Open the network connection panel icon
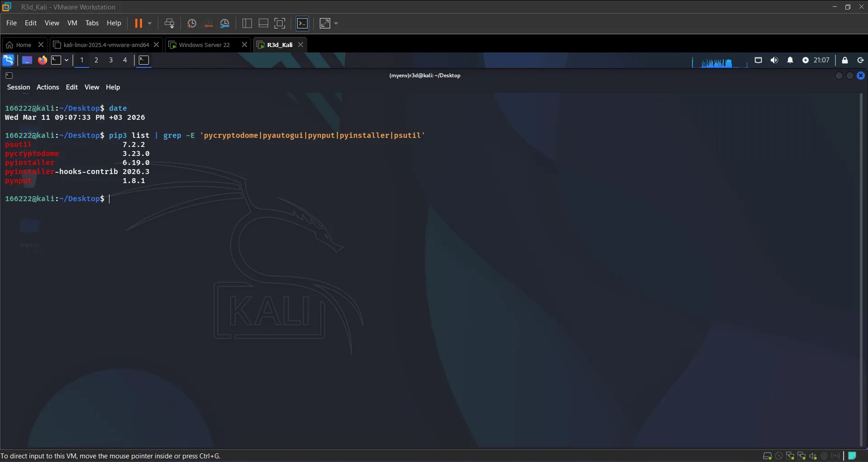868x462 pixels. click(759, 60)
